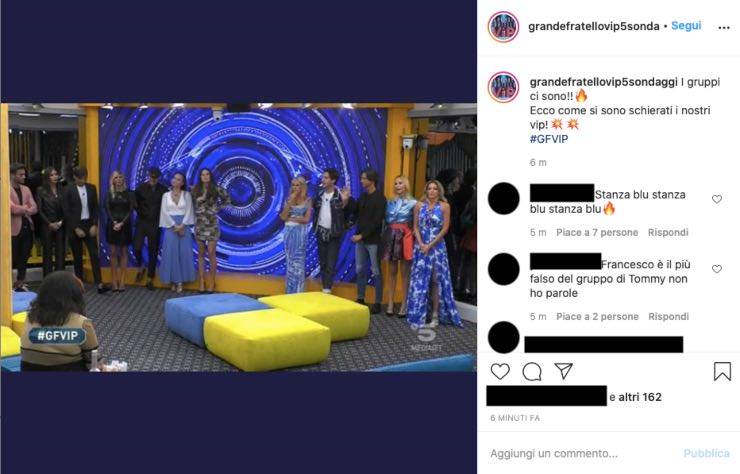Follow account with the Segui button

(686, 25)
